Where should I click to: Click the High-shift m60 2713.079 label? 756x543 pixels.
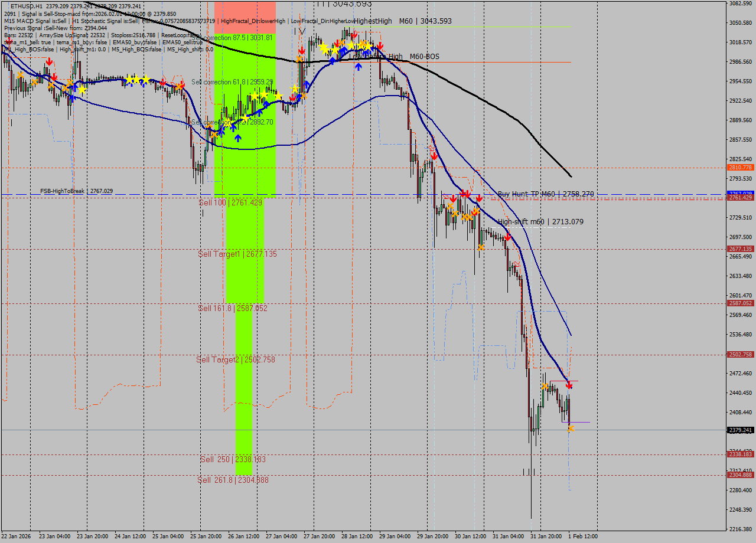[x=540, y=222]
